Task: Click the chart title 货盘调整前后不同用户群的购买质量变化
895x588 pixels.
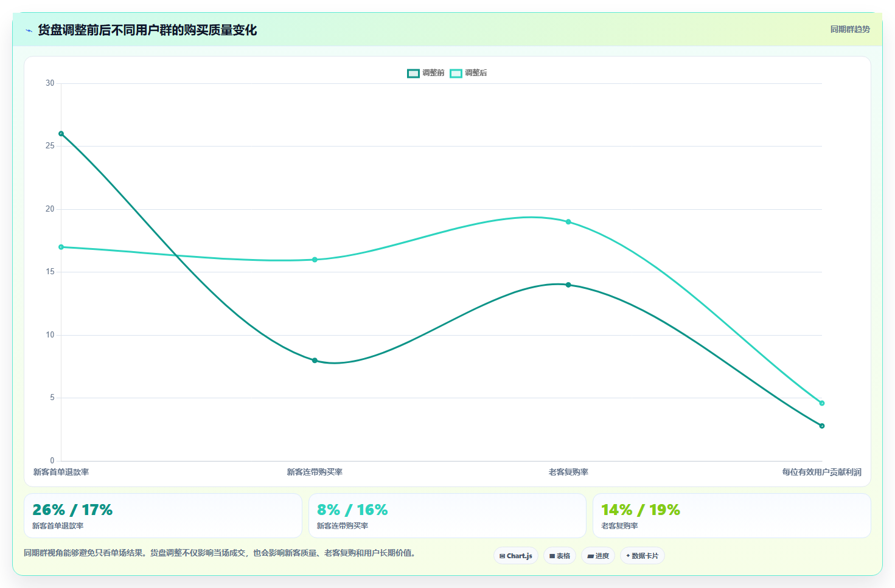Action: tap(147, 30)
